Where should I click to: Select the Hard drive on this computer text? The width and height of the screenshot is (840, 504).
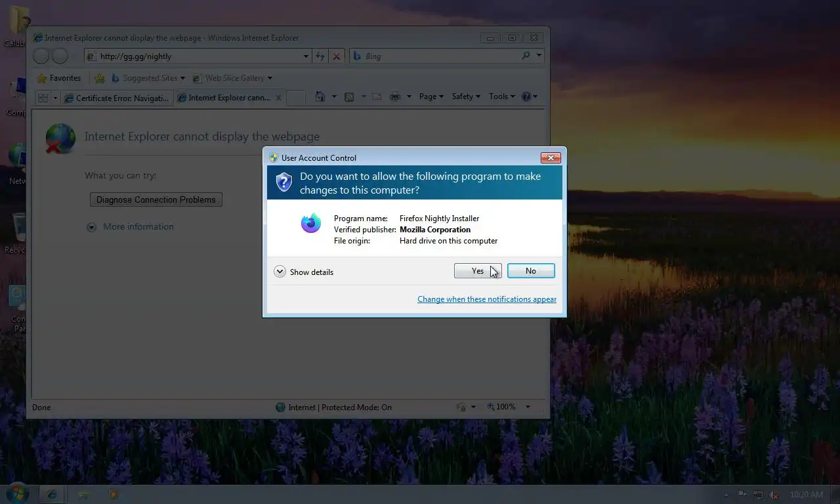click(x=448, y=241)
